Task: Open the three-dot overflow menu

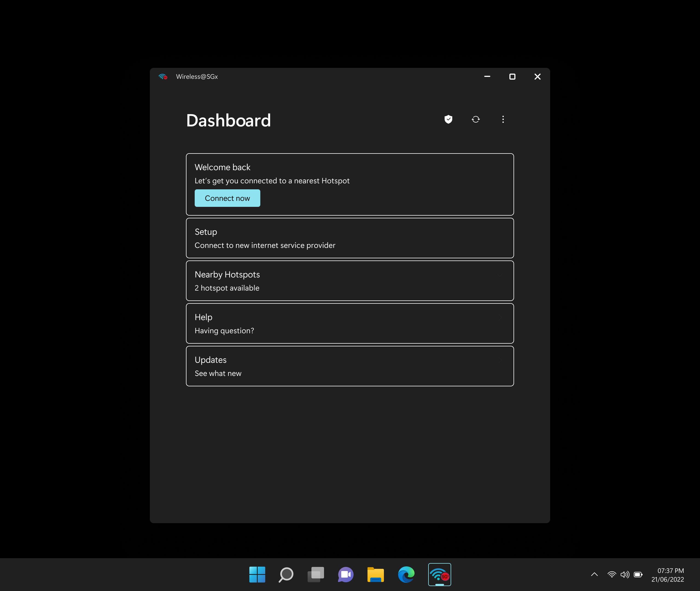Action: pos(503,120)
